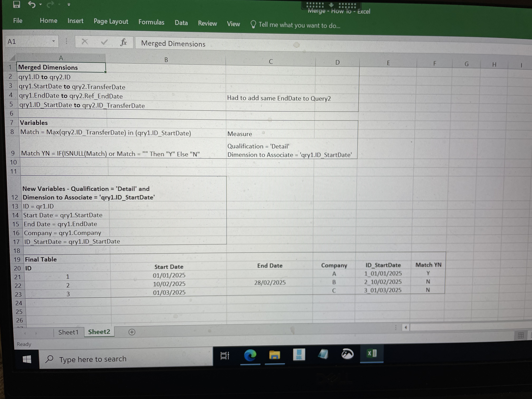Open Microsoft Edge from the taskbar
This screenshot has height=399, width=532.
(250, 355)
